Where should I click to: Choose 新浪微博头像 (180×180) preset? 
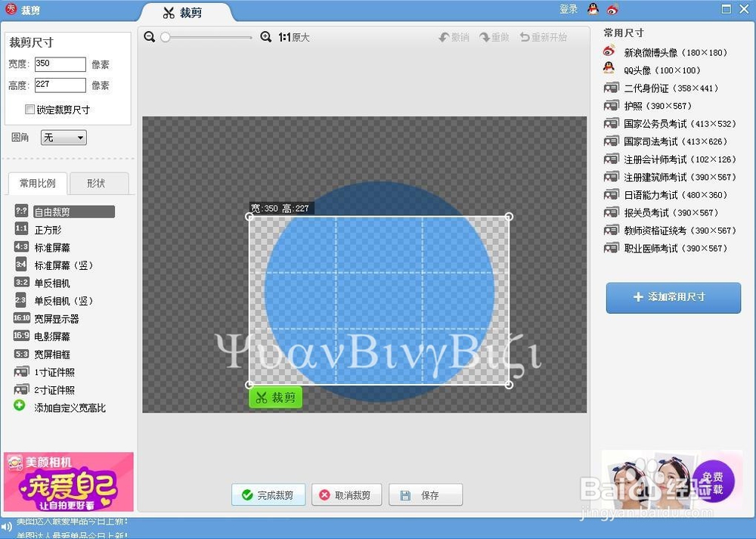(x=665, y=52)
